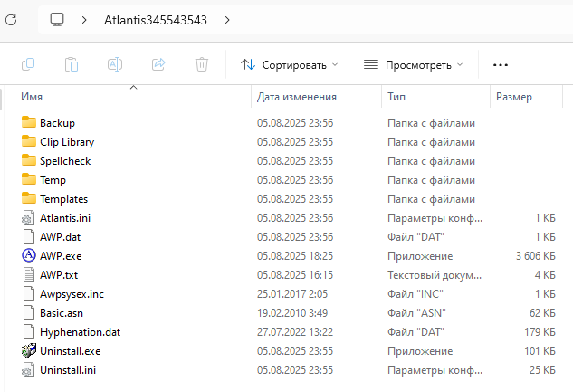The height and width of the screenshot is (392, 573).
Task: Click the 3 606 КБ size value
Action: 535,255
